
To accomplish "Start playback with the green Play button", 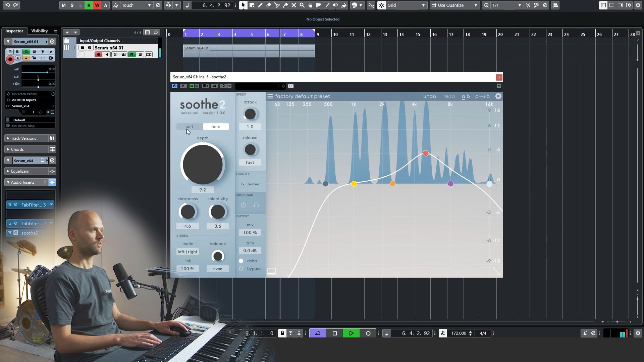I will pos(351,333).
